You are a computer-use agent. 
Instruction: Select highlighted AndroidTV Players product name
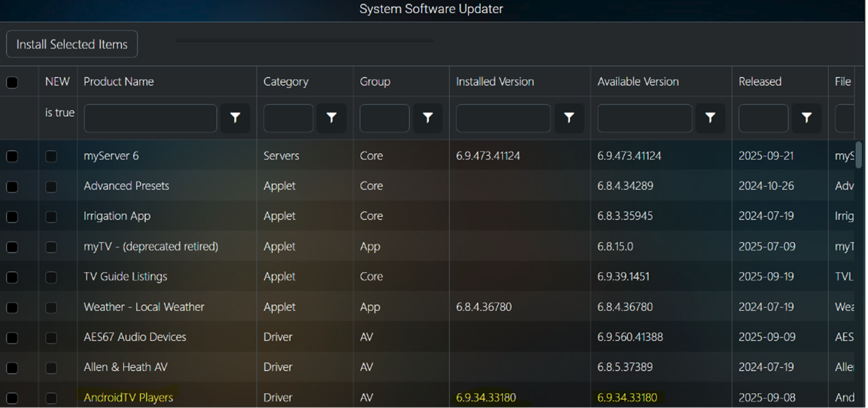(x=128, y=398)
